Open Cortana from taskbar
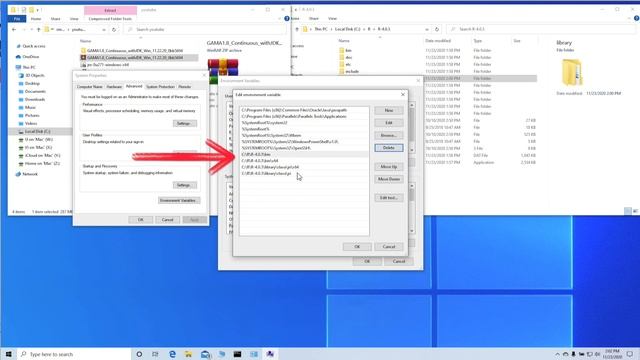This screenshot has height=360, width=640. [139, 354]
